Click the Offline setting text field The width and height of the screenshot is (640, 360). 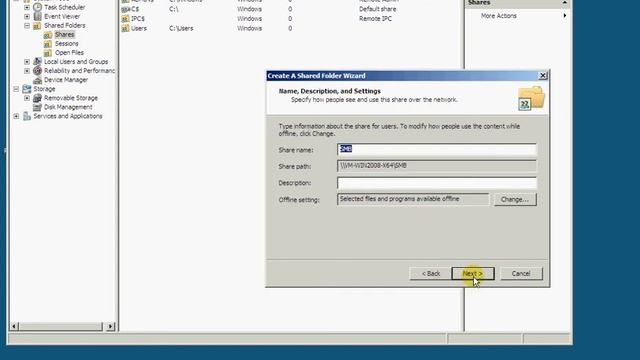coord(413,199)
